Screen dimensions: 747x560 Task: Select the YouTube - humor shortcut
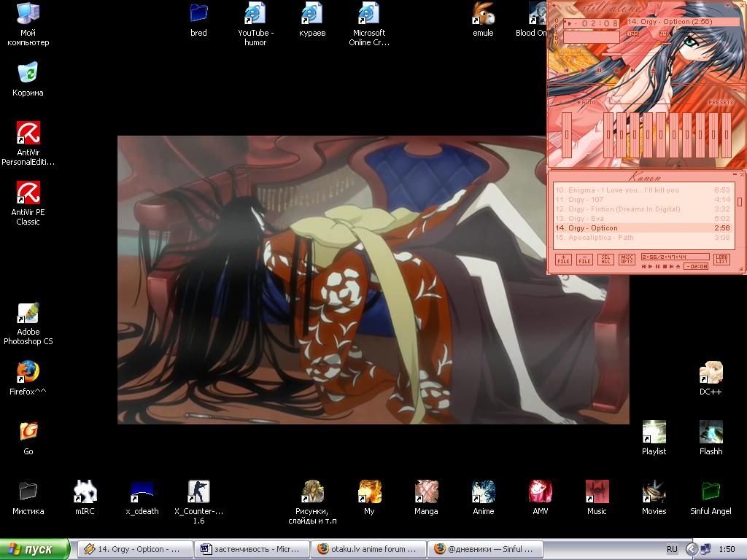coord(255,24)
